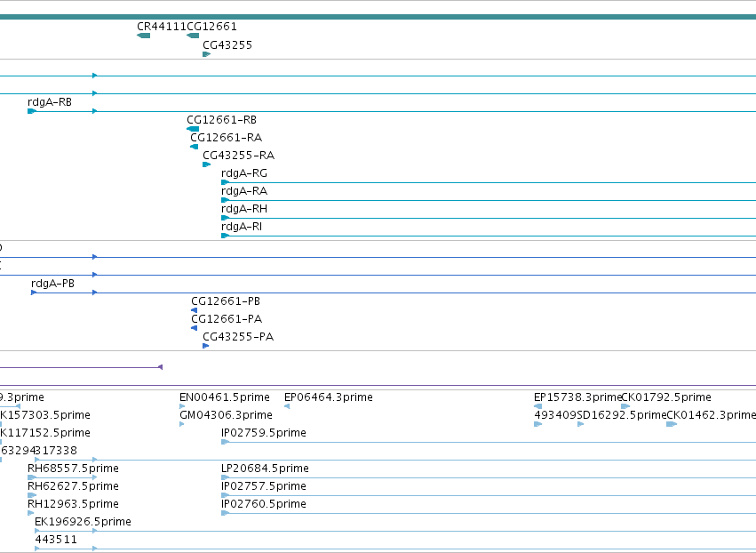Click the CR44111 gene label
Image resolution: width=756 pixels, height=553 pixels.
[162, 27]
